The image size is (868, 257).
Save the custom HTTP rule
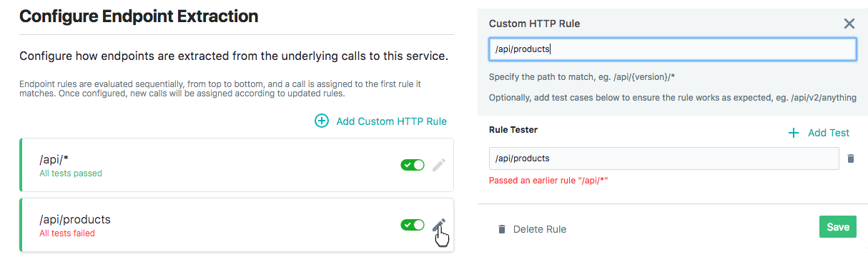tap(837, 227)
